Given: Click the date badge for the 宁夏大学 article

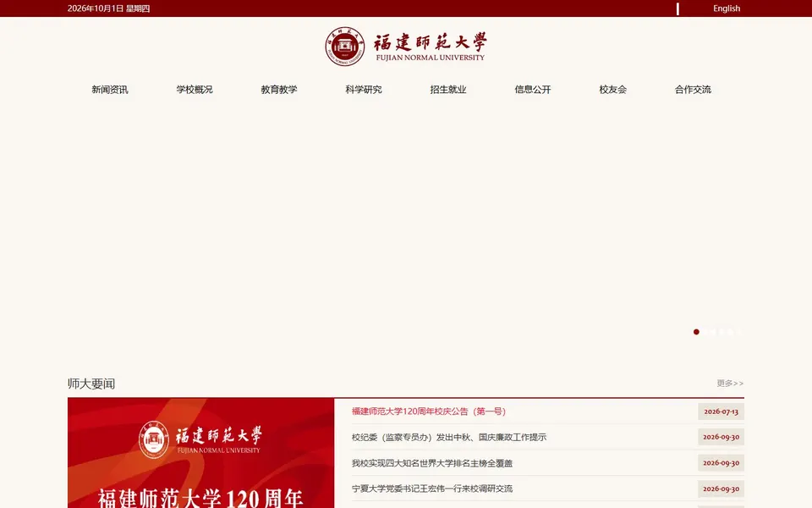Looking at the screenshot, I should pyautogui.click(x=721, y=489).
